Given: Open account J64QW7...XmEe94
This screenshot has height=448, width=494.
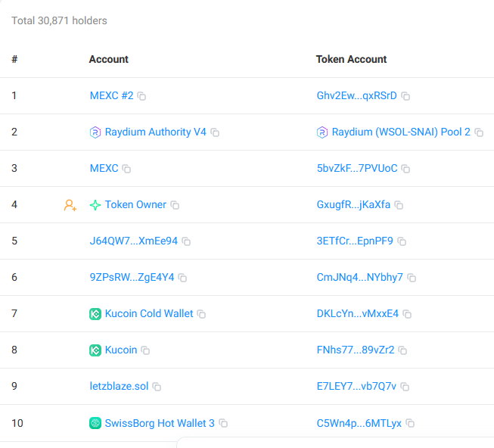Looking at the screenshot, I should [134, 241].
